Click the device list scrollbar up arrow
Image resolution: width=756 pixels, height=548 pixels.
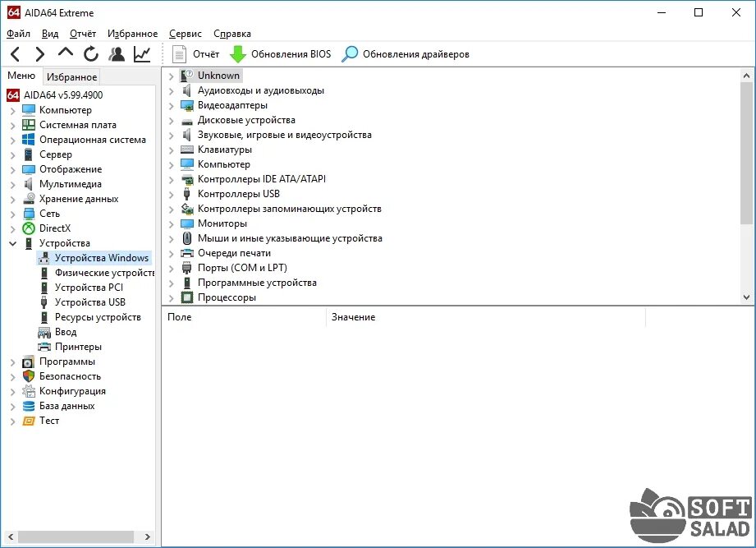(746, 76)
